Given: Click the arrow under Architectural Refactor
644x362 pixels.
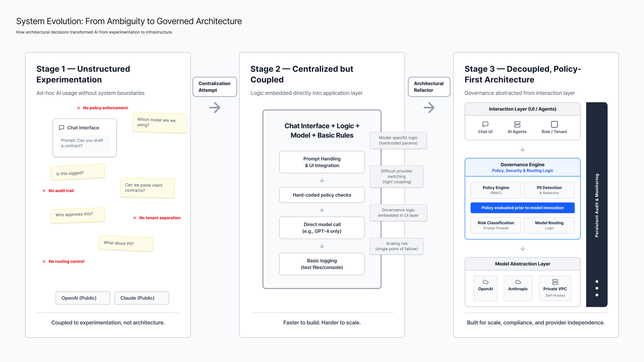Looking at the screenshot, I should [429, 108].
